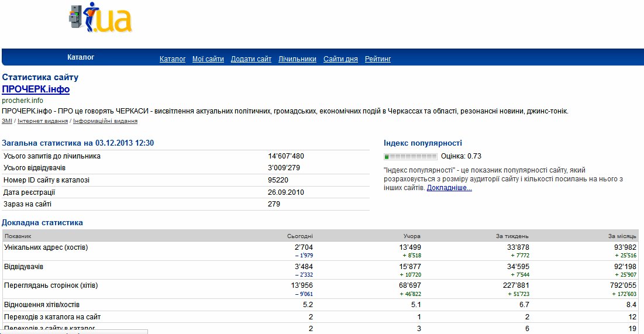Select today's unique hosts value 2'704
Screen dimensions: 644x334
click(x=304, y=247)
